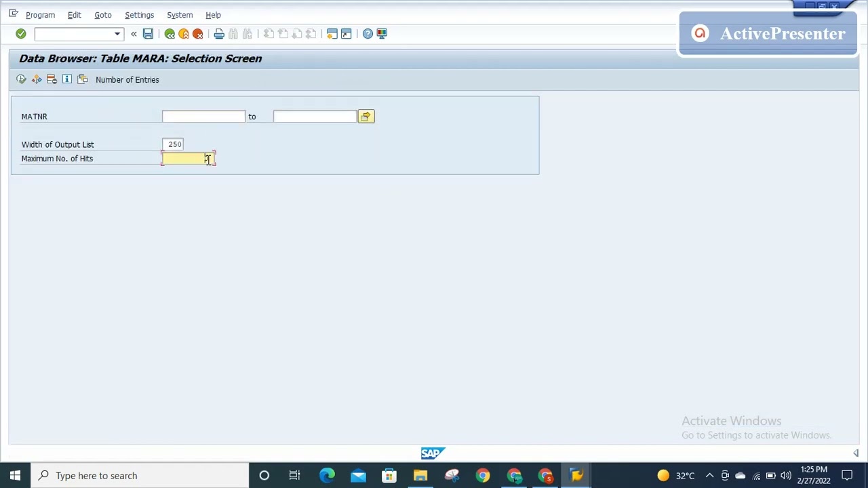Screen dimensions: 868x488
Task: Show hidden system tray icons
Action: pos(709,476)
